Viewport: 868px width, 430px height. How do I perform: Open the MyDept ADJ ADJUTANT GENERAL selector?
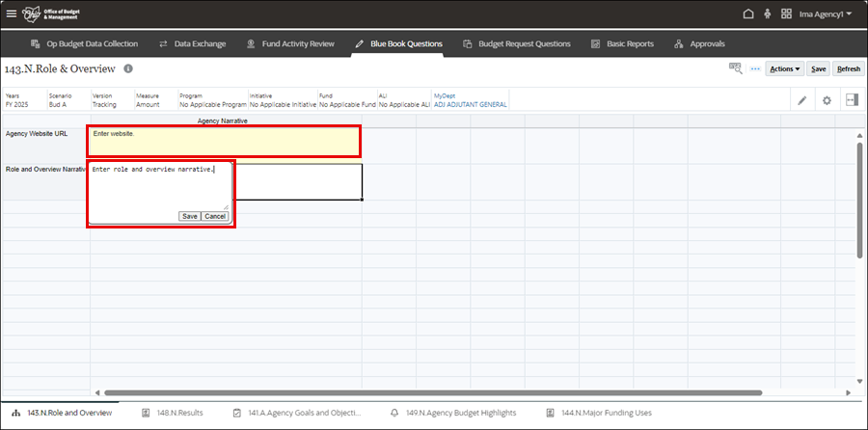[470, 104]
